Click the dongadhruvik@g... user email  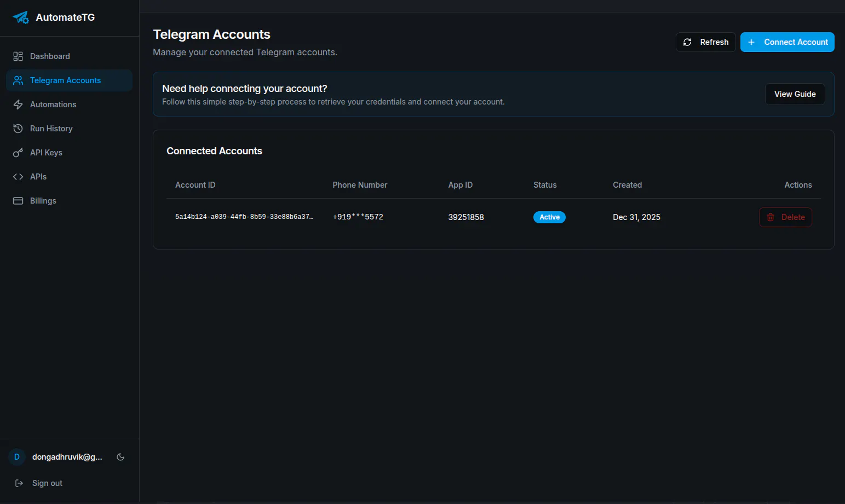pyautogui.click(x=67, y=457)
